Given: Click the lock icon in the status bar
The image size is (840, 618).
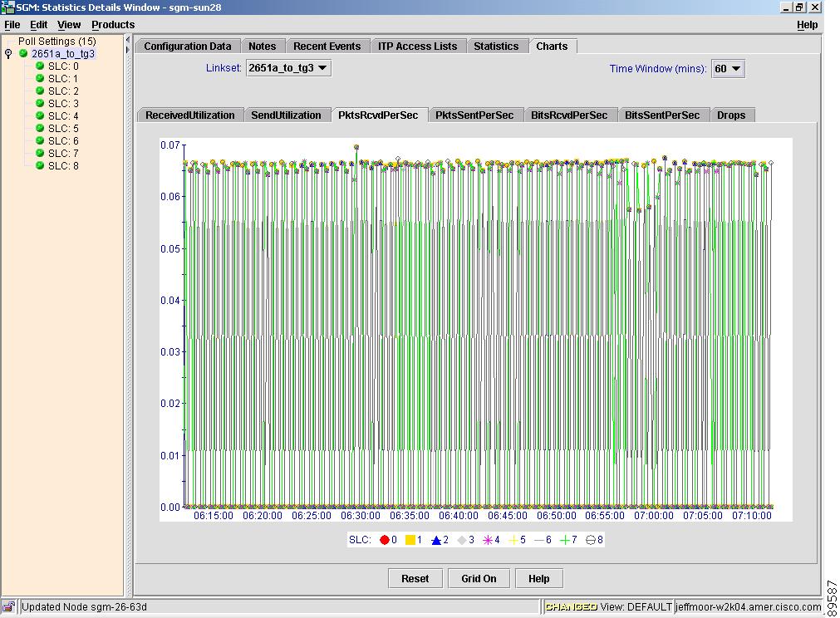Looking at the screenshot, I should coord(8,607).
